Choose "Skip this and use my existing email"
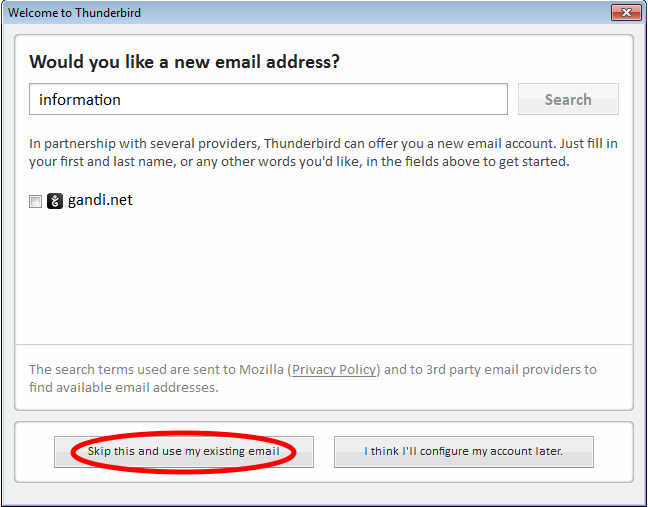 [x=184, y=452]
